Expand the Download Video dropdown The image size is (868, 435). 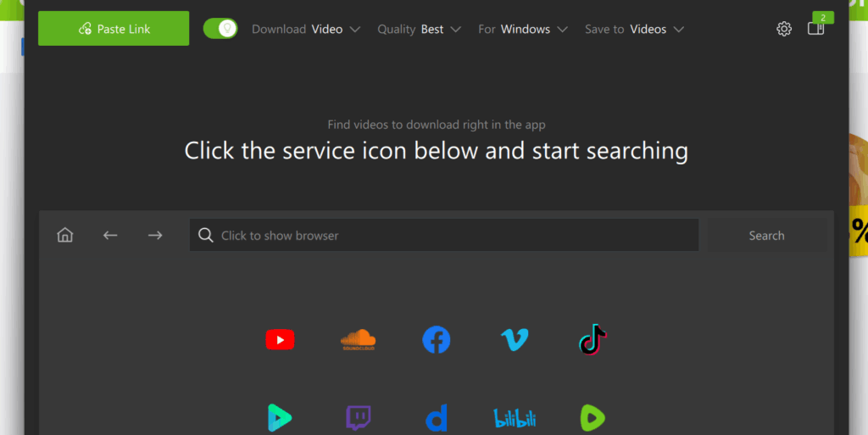tap(305, 29)
